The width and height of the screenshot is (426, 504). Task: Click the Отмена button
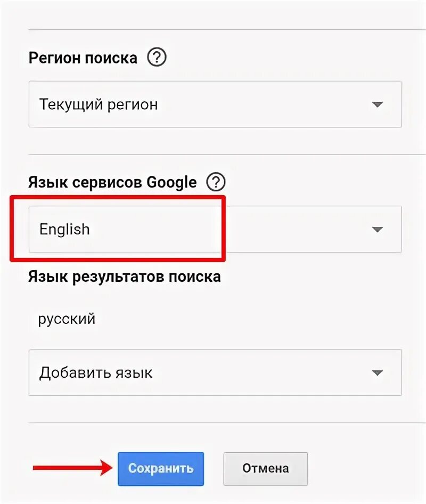point(265,469)
